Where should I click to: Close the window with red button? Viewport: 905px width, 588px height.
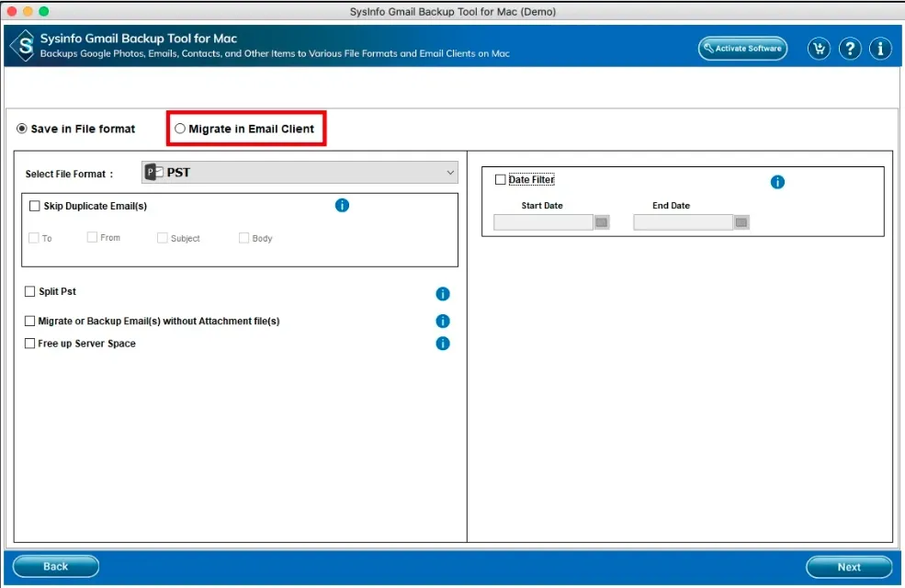12,11
